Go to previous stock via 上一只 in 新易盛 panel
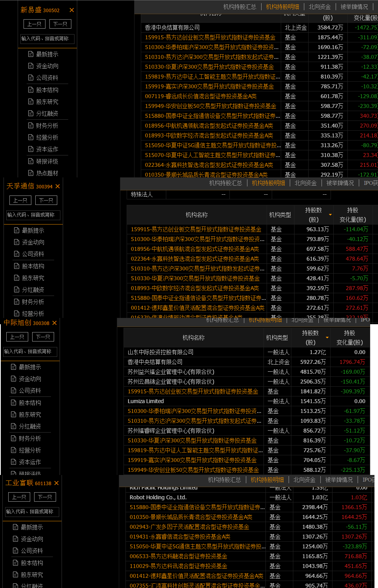The image size is (378, 588). pyautogui.click(x=34, y=24)
